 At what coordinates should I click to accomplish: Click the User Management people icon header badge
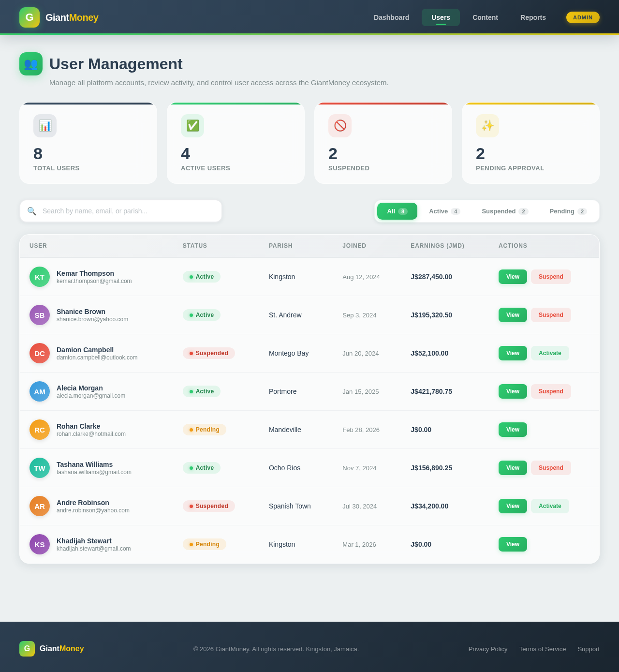point(30,64)
